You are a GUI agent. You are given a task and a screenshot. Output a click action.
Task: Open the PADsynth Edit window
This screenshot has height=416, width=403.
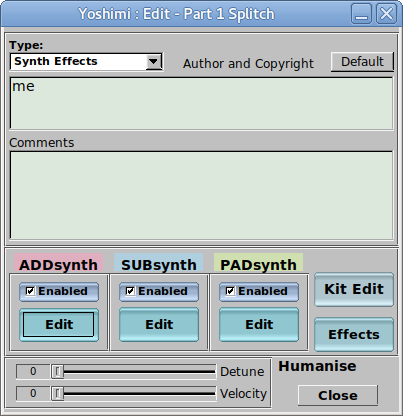pos(259,325)
